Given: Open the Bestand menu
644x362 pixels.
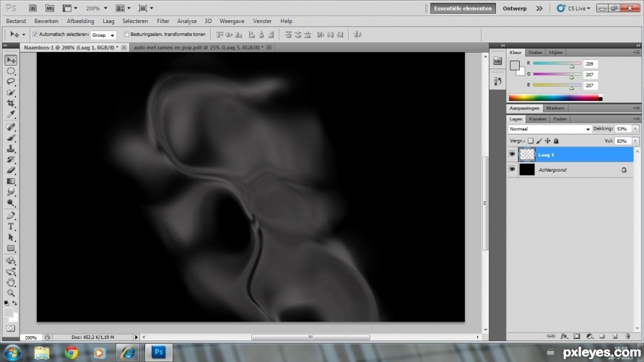Looking at the screenshot, I should coord(16,21).
